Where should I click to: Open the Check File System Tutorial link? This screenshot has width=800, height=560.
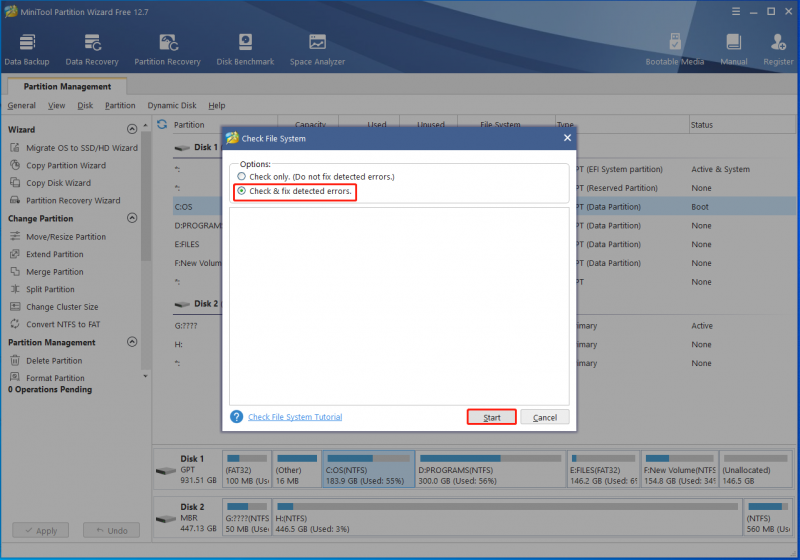click(x=295, y=417)
